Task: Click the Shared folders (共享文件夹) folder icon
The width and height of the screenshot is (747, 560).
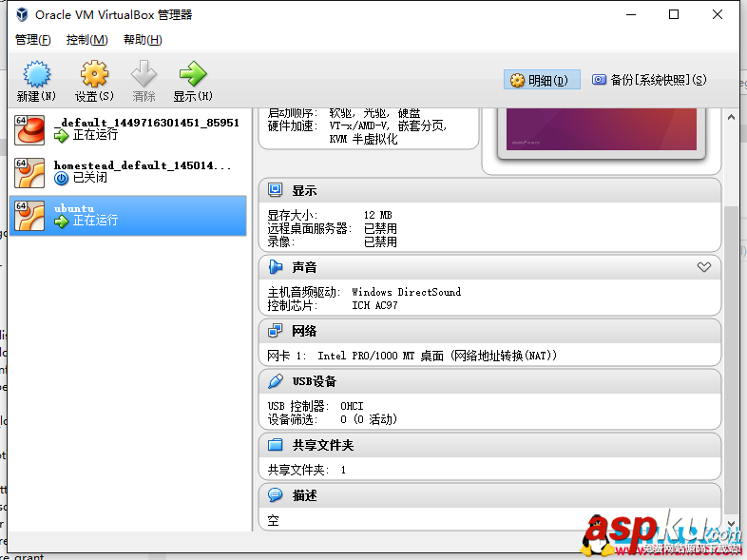Action: (275, 445)
